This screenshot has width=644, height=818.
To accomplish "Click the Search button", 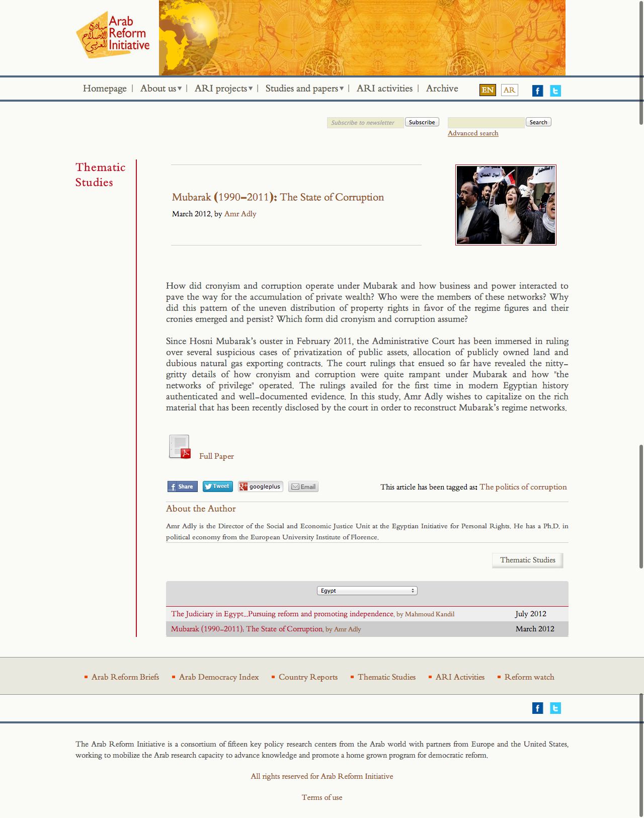I will tap(538, 122).
